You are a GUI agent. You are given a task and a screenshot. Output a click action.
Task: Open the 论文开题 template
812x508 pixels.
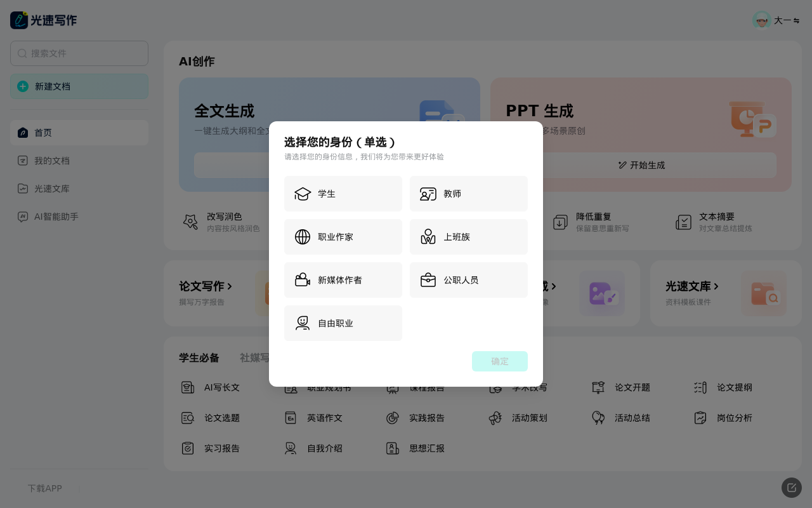tap(621, 387)
